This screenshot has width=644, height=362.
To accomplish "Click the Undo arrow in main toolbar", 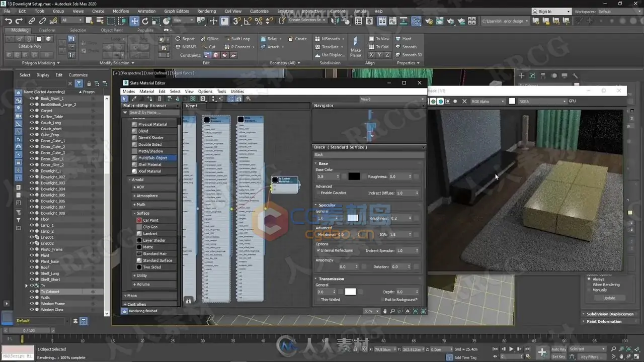I will [x=9, y=21].
